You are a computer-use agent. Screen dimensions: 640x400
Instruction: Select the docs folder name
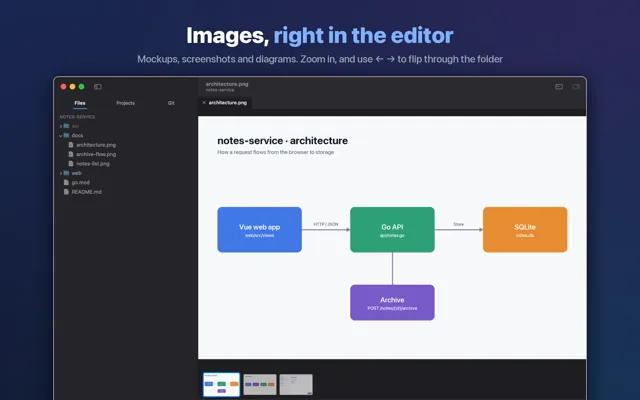[x=77, y=136]
